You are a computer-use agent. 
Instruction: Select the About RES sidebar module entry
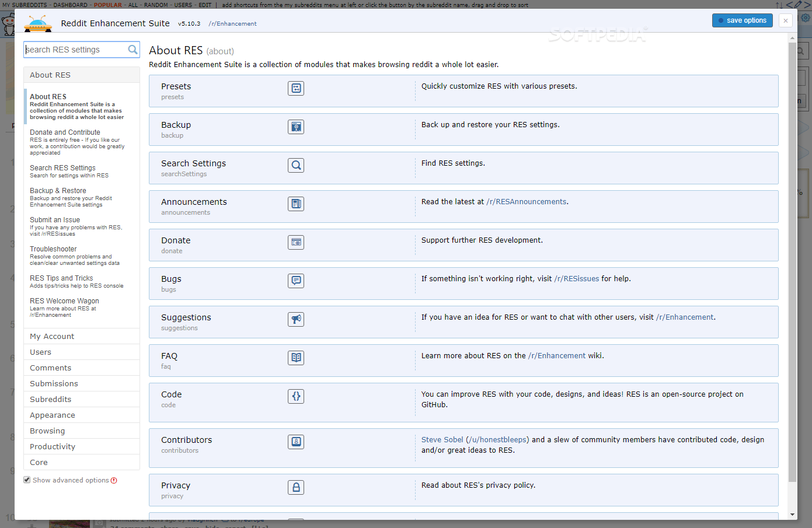point(82,106)
